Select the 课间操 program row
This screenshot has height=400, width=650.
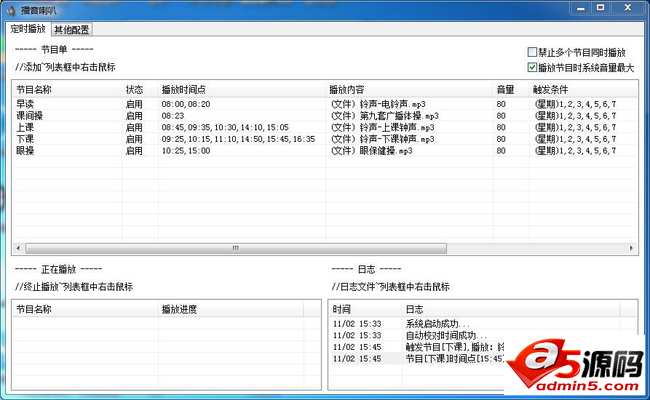325,116
